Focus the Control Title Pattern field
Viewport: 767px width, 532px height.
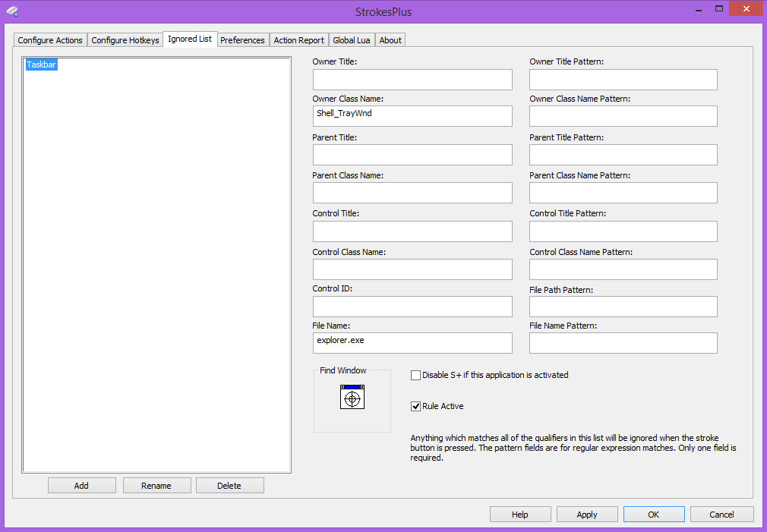point(623,231)
